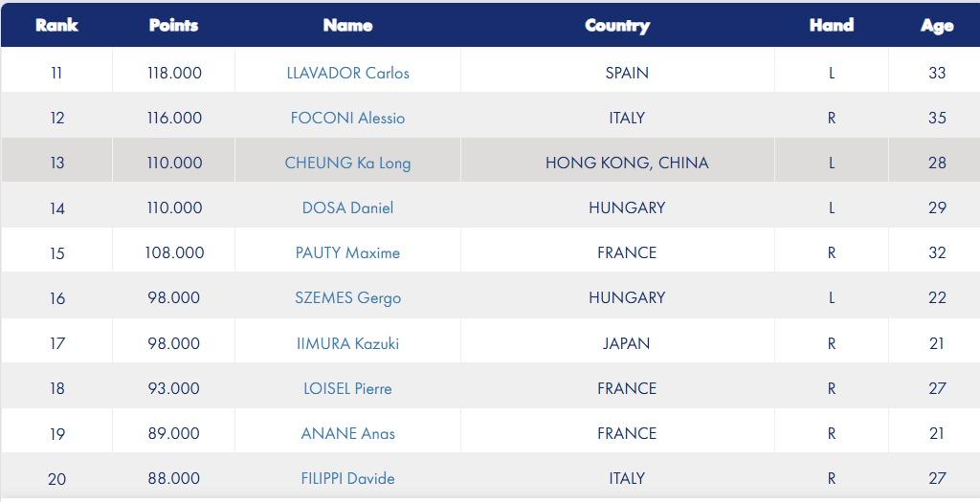Viewport: 980px width, 502px height.
Task: Open IIMURA Kazuki athlete profile
Action: [347, 343]
